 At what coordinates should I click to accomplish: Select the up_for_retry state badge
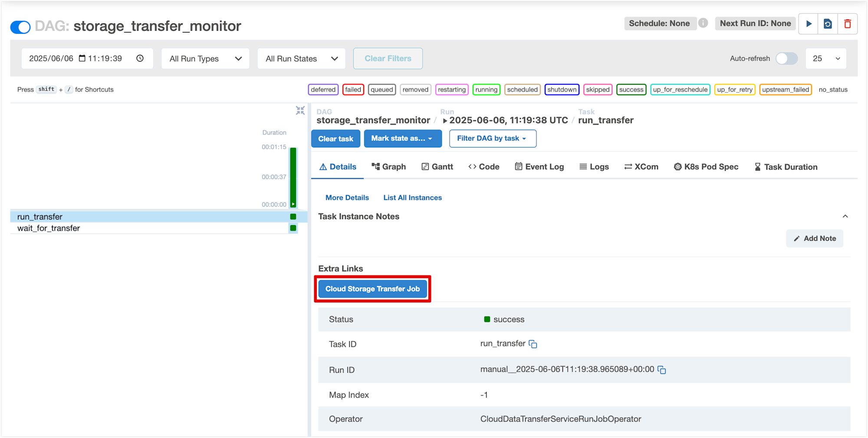[x=735, y=90]
